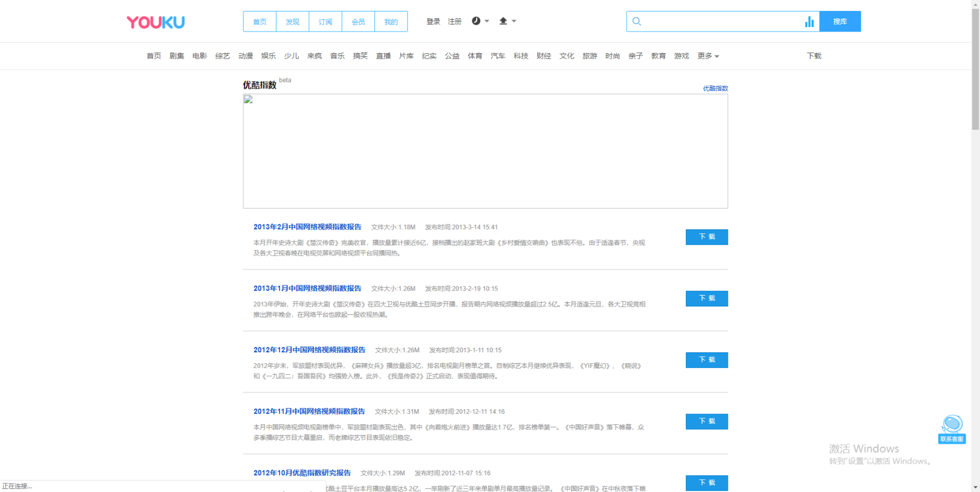Go to the 直播 channel

(383, 56)
